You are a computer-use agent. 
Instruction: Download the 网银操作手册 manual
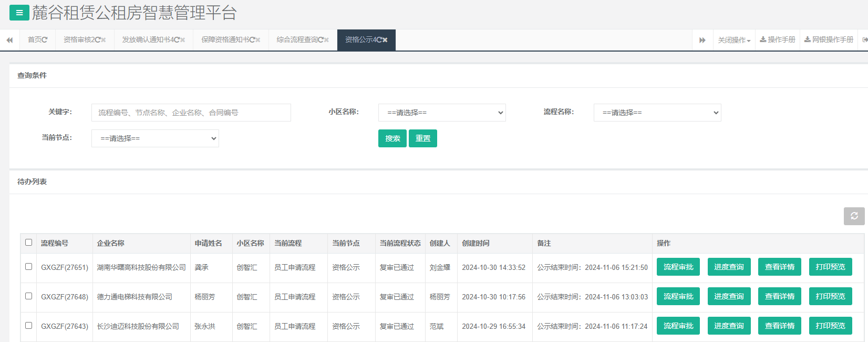pyautogui.click(x=829, y=40)
